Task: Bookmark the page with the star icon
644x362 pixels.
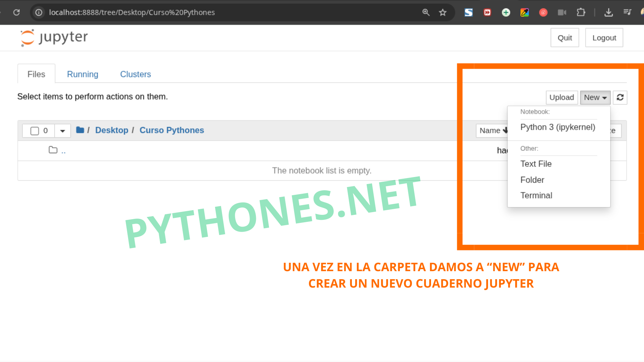Action: (442, 12)
